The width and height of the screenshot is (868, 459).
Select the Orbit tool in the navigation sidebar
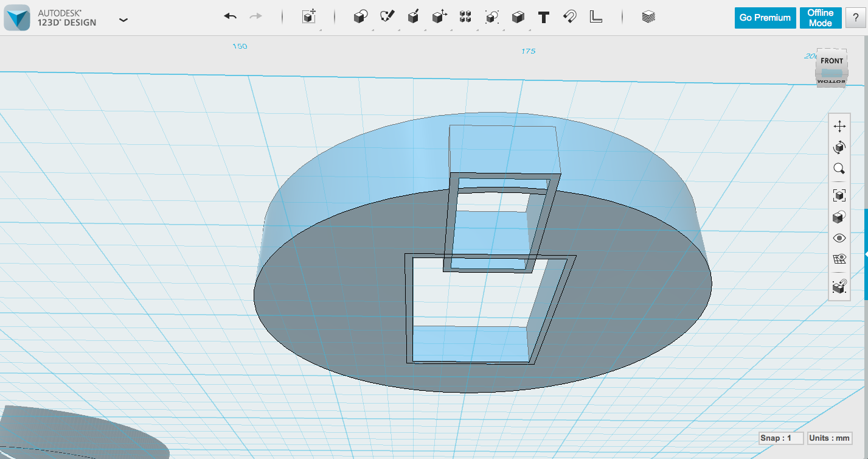tap(839, 147)
